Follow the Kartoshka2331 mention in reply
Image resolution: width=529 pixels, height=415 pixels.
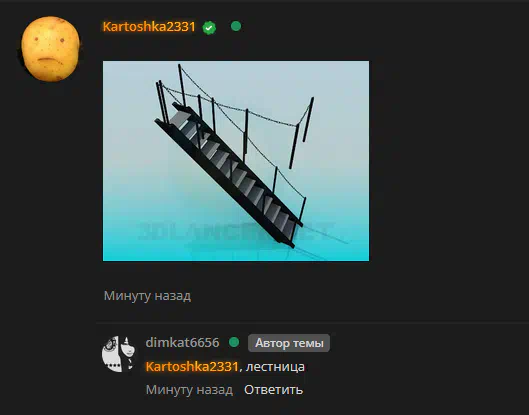click(x=192, y=366)
